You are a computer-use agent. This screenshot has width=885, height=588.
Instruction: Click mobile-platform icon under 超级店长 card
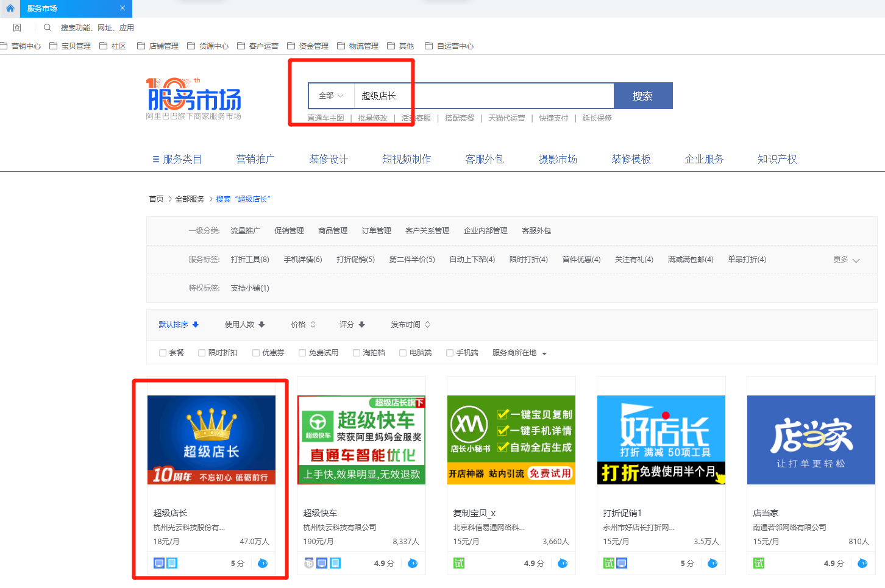click(172, 563)
